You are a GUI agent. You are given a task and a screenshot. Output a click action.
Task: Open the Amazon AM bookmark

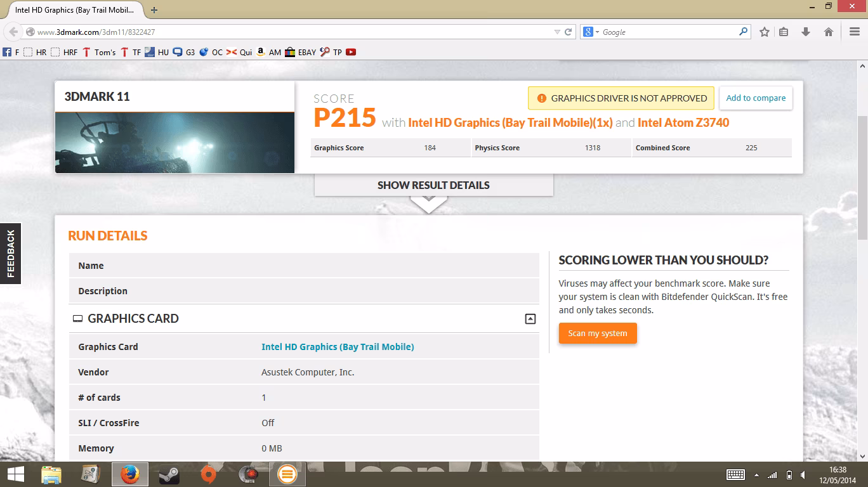coord(268,52)
